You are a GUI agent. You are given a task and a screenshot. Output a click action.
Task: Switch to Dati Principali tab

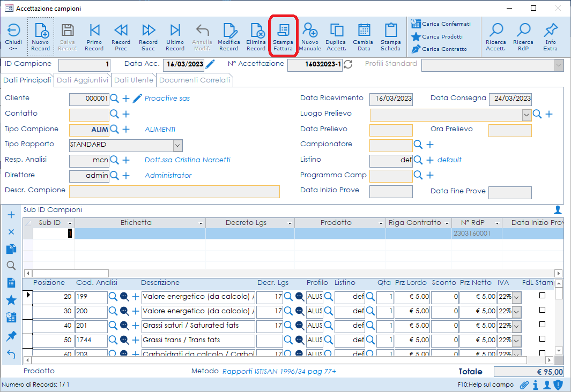27,80
